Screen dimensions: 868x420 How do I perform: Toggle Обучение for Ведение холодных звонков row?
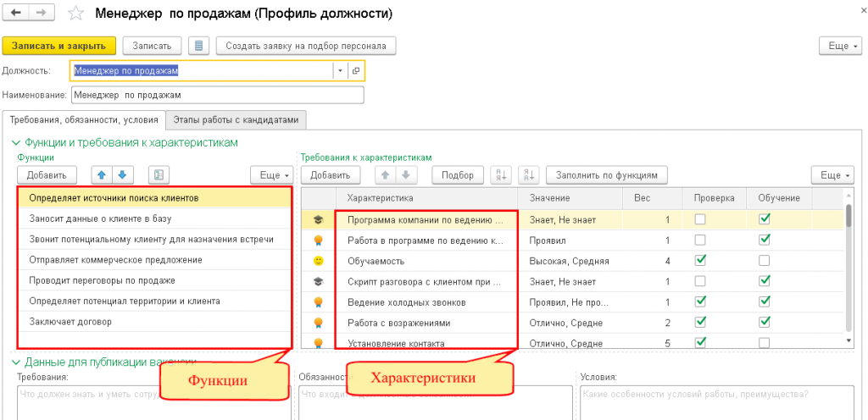click(x=765, y=301)
